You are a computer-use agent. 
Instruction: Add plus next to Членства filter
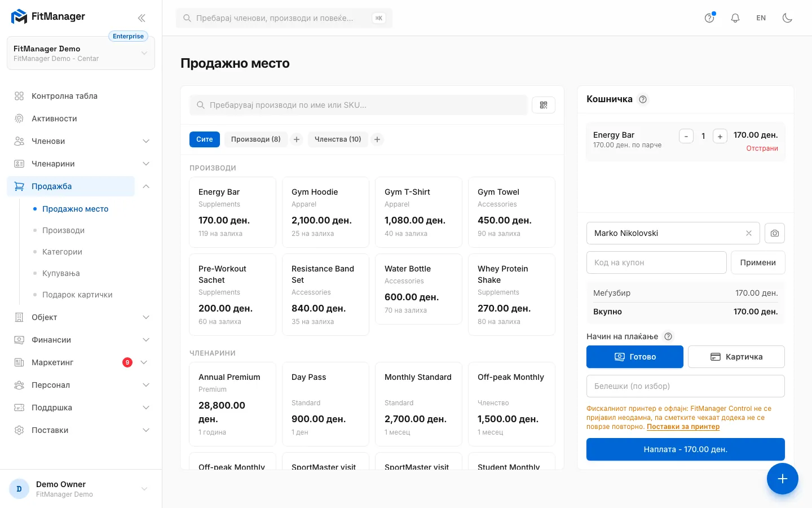(x=377, y=139)
